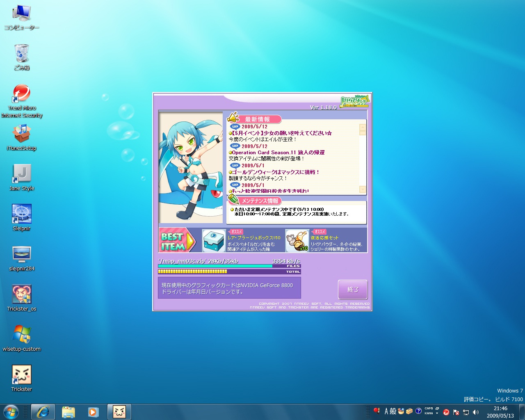Select the Trickster game desktop shortcut
This screenshot has width=525, height=420.
(x=22, y=379)
